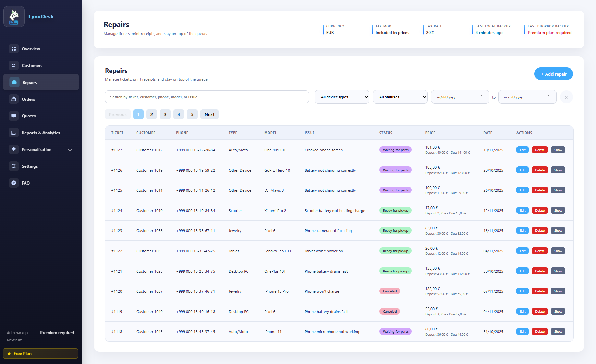Click the Add repair button
Image resolution: width=596 pixels, height=364 pixels.
[553, 74]
